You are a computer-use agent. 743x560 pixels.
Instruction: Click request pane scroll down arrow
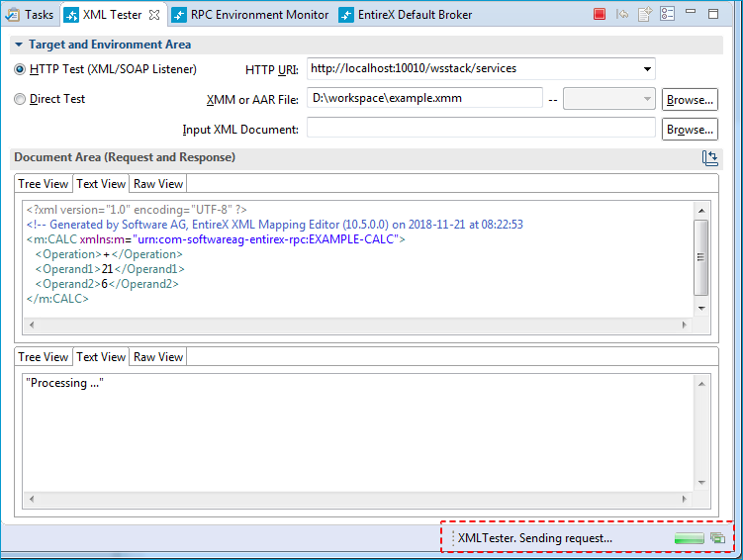pyautogui.click(x=701, y=309)
